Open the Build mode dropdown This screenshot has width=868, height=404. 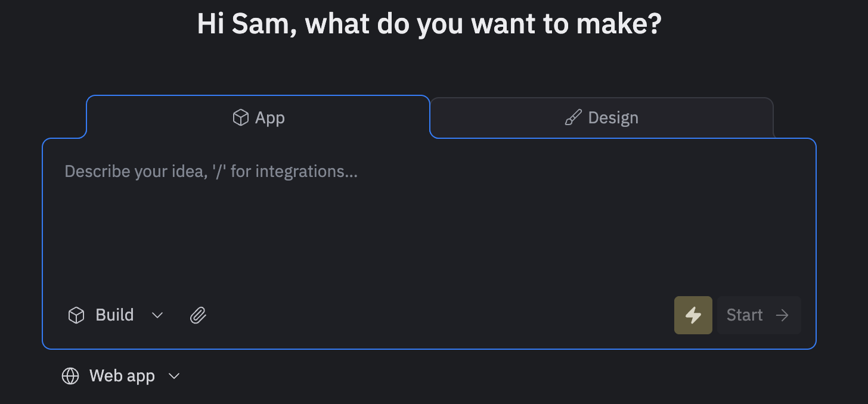click(115, 315)
